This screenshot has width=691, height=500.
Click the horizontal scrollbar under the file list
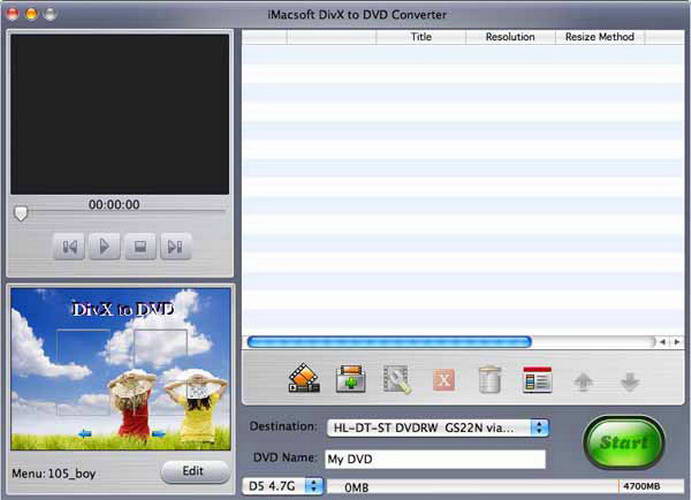pyautogui.click(x=390, y=342)
